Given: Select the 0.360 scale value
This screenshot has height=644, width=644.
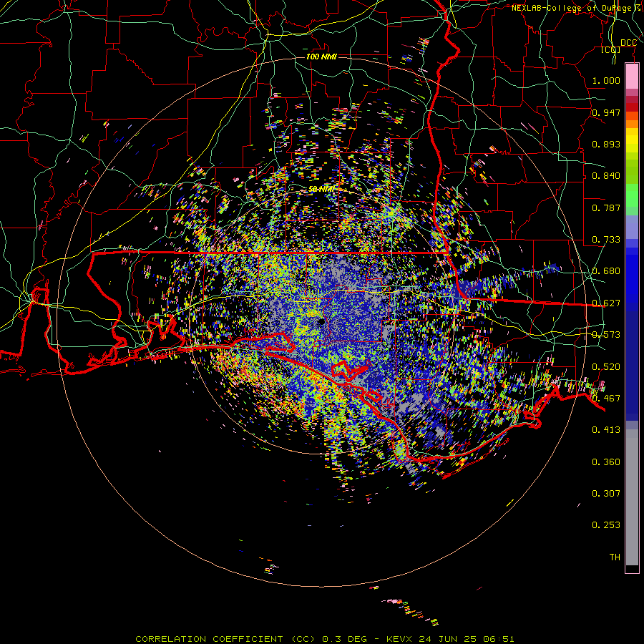Looking at the screenshot, I should [606, 462].
